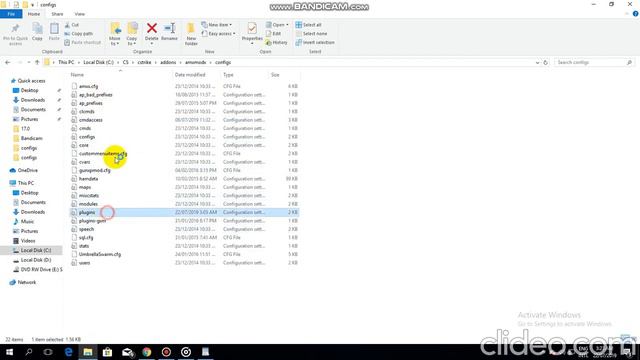Sort by Size column header
The height and width of the screenshot is (360, 640).
click(275, 75)
